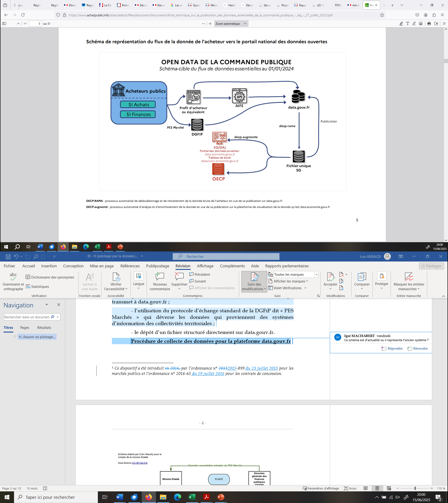Switch to Focus mode in status bar
Image resolution: width=448 pixels, height=503 pixels.
[350, 488]
